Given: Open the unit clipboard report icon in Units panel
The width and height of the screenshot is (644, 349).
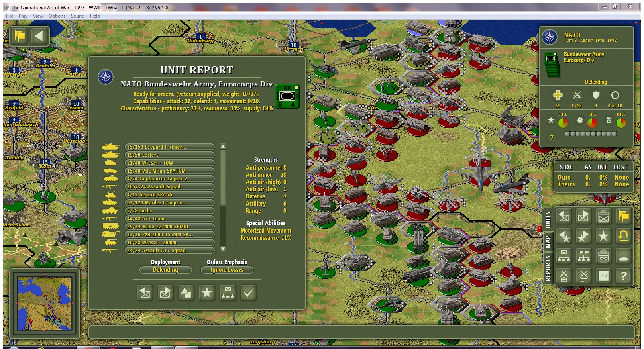Looking at the screenshot, I should point(603,216).
